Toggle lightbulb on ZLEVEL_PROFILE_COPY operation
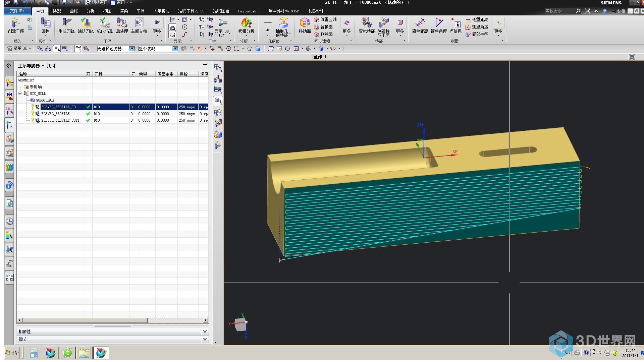 click(33, 120)
